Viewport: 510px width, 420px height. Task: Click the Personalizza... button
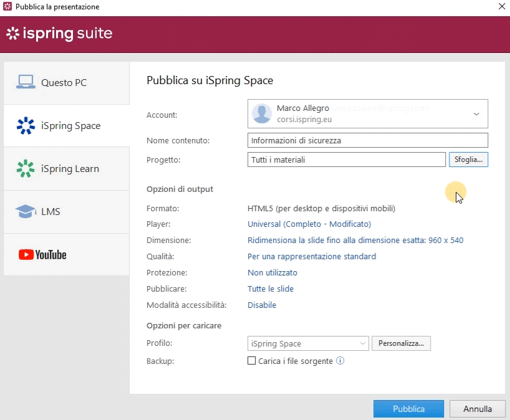[401, 343]
